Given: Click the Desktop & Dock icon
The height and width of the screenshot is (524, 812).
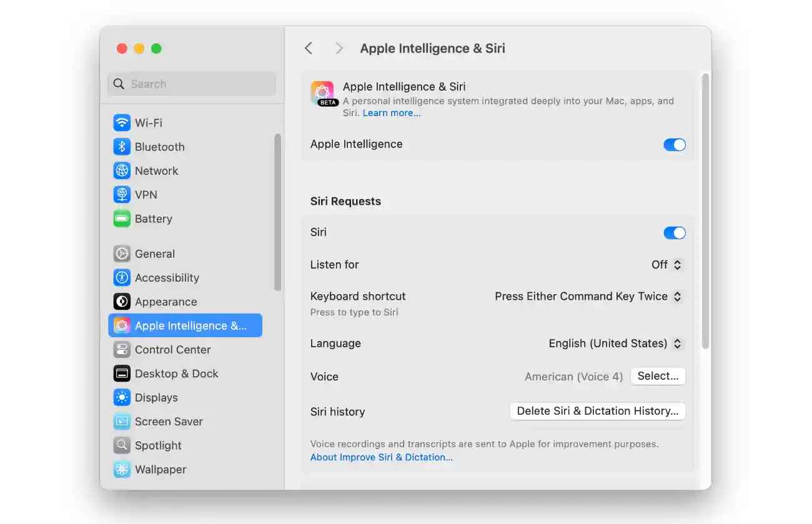Looking at the screenshot, I should pyautogui.click(x=122, y=373).
